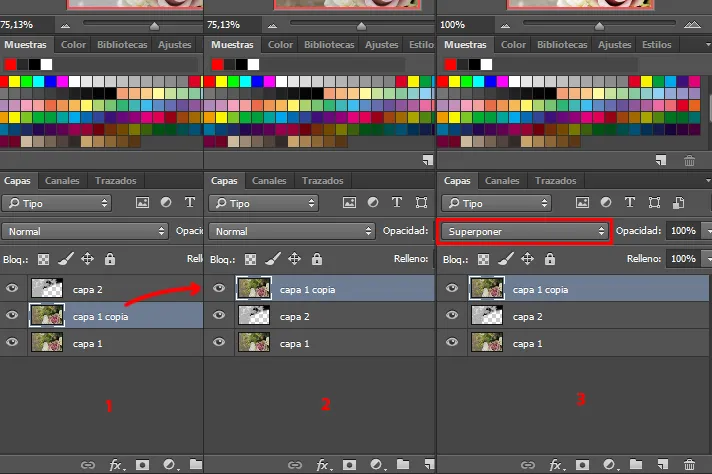Open Ajustes tab in right panel
The height and width of the screenshot is (474, 712).
[x=614, y=44]
